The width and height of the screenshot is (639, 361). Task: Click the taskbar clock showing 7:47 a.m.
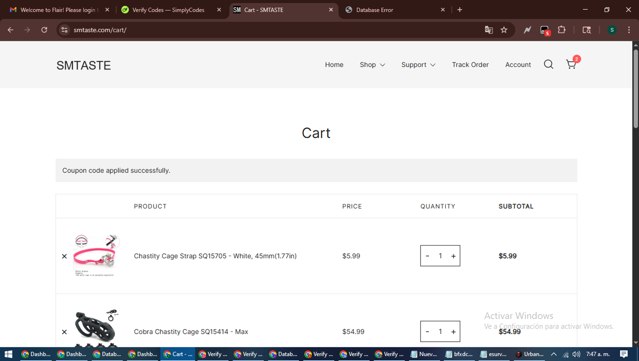pyautogui.click(x=597, y=354)
